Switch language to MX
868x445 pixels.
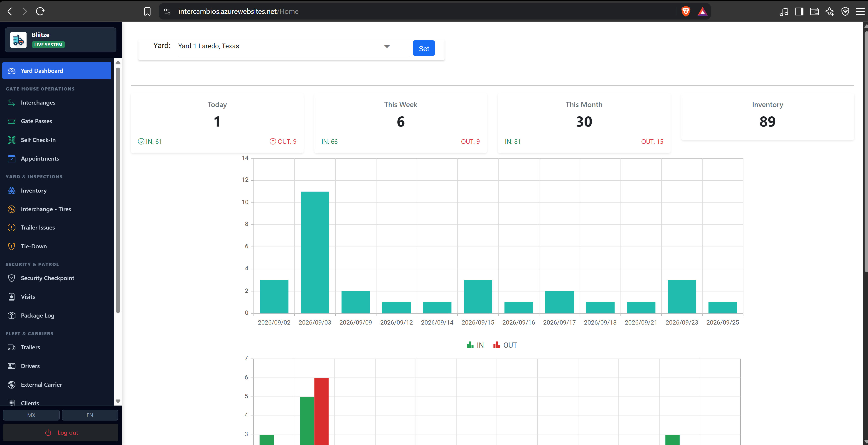coord(31,415)
